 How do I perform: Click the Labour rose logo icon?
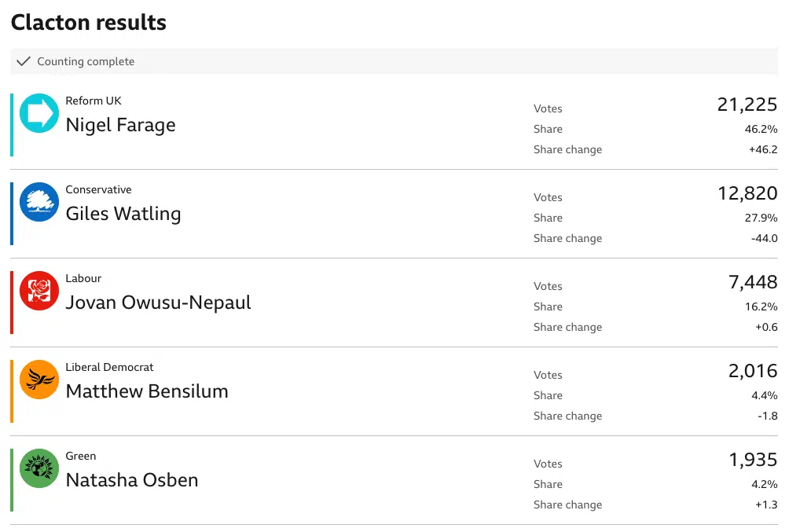click(x=39, y=291)
